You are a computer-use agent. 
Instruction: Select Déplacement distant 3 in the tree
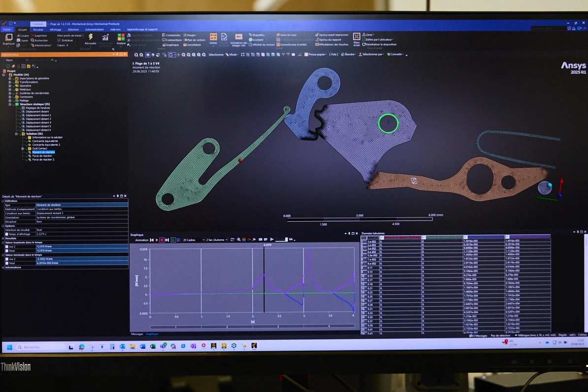(x=38, y=119)
